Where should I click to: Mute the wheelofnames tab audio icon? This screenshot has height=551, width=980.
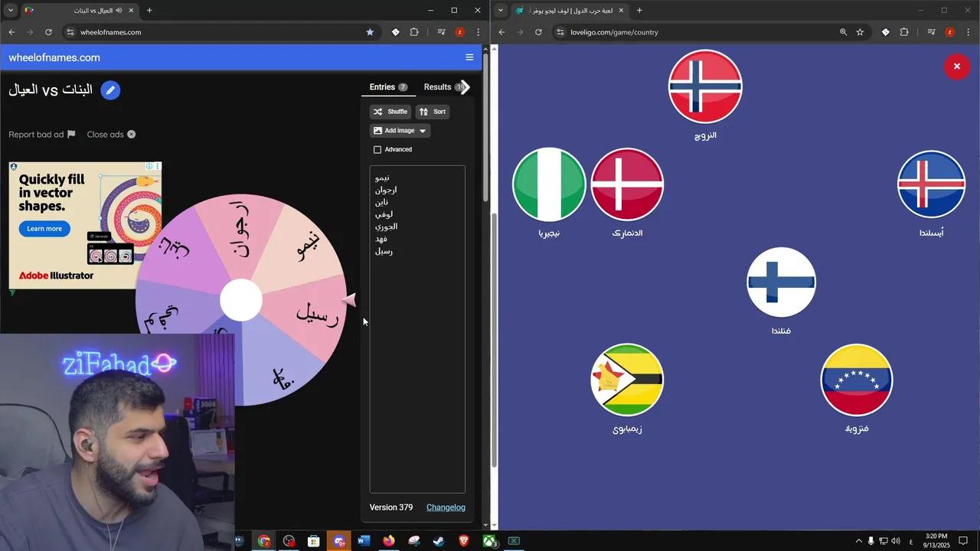pyautogui.click(x=119, y=11)
